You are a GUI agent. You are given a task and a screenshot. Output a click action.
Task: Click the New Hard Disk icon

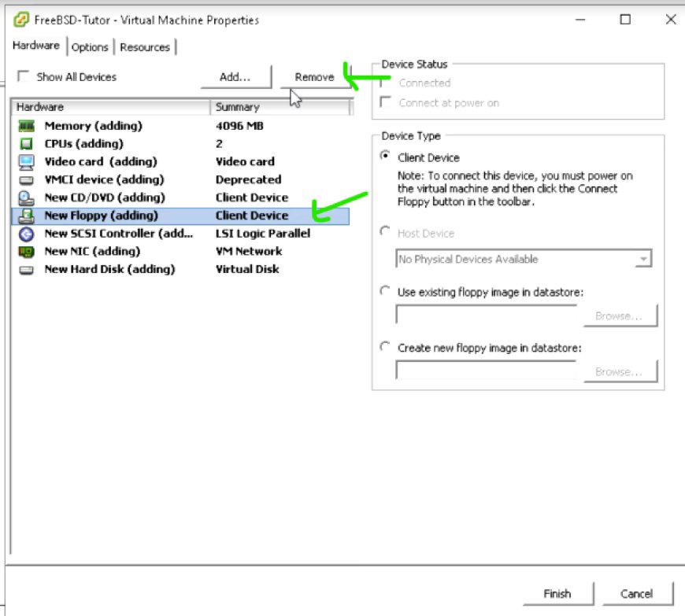click(26, 270)
